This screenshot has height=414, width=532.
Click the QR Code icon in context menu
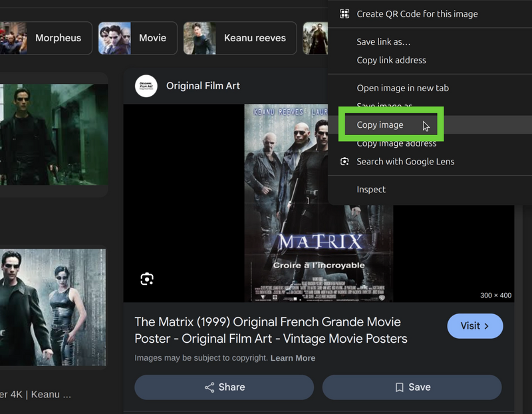pyautogui.click(x=344, y=13)
